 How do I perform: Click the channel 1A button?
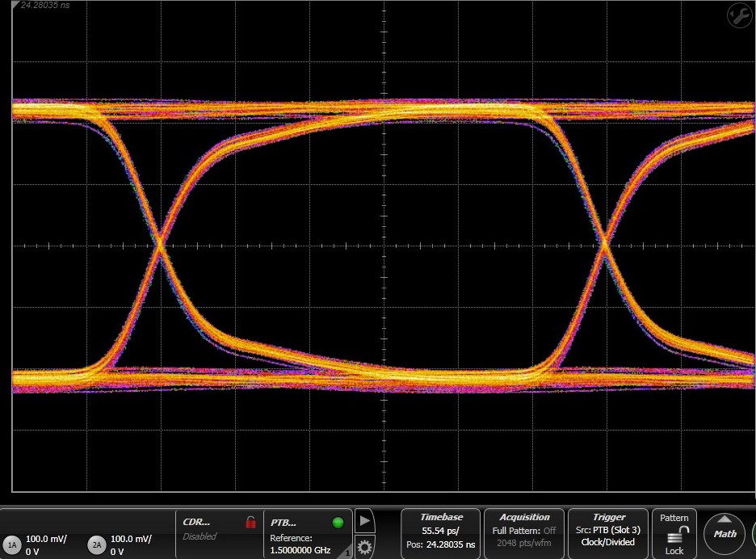pyautogui.click(x=12, y=544)
